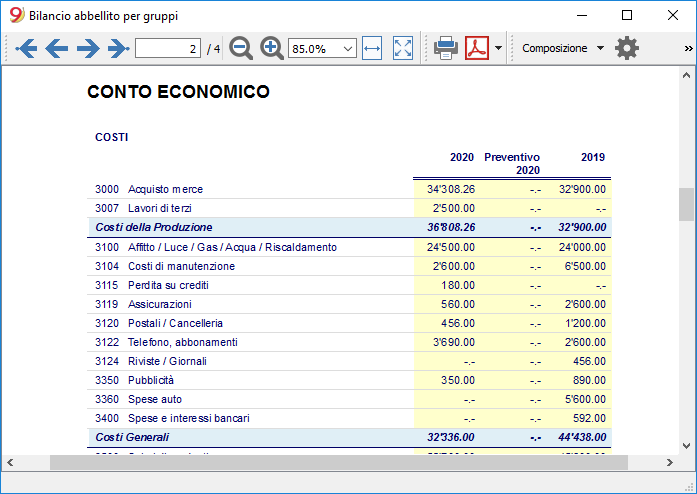Select Spese e interessi bancari row
Viewport: 697px width, 494px height.
point(349,418)
